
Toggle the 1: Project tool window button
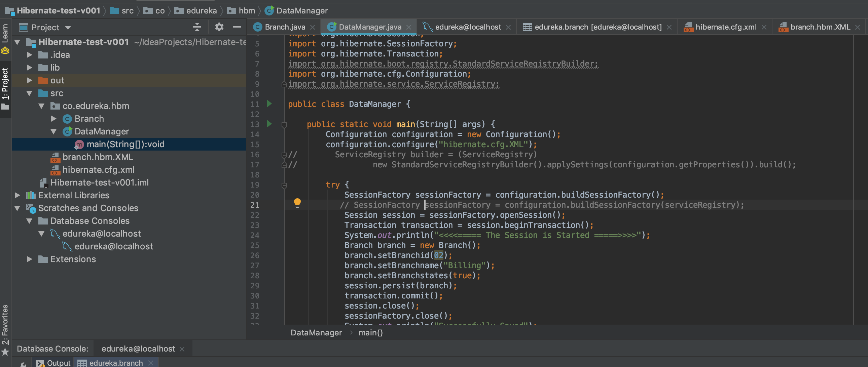(x=5, y=88)
